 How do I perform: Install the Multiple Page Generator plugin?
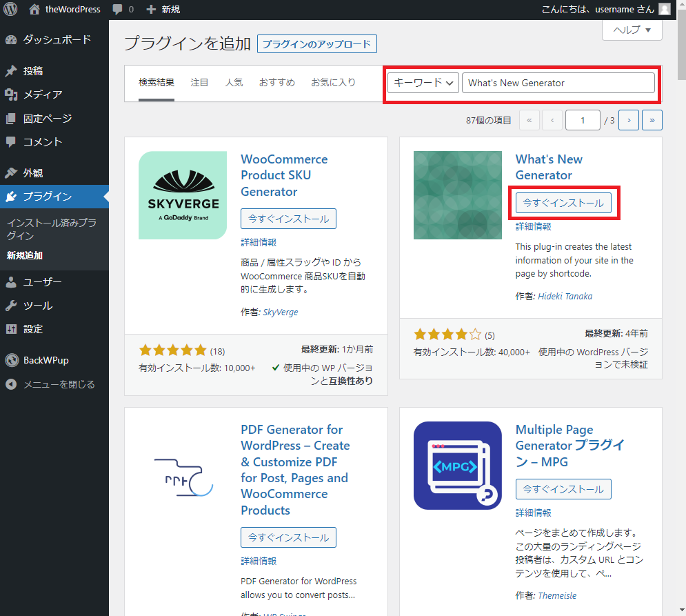pyautogui.click(x=563, y=489)
